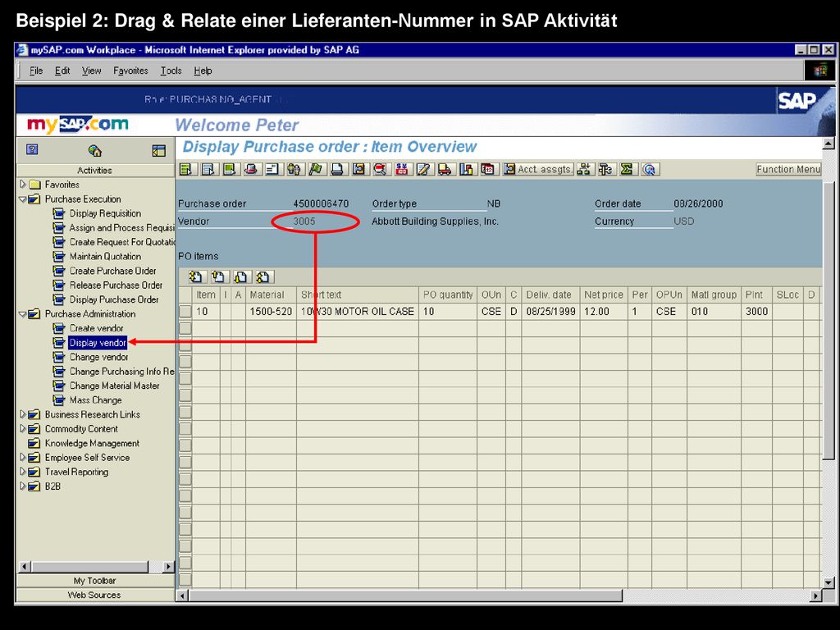Switch to the My Toolbar tab
840x630 pixels.
point(95,581)
